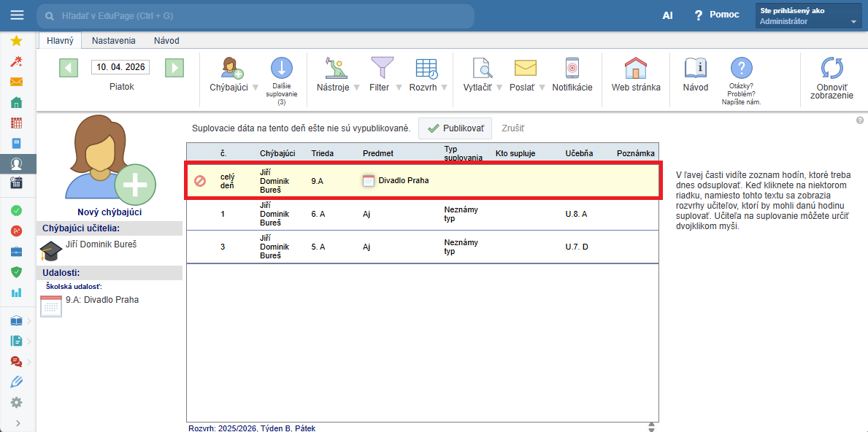
Task: Go to previous day with left arrow
Action: coord(69,68)
